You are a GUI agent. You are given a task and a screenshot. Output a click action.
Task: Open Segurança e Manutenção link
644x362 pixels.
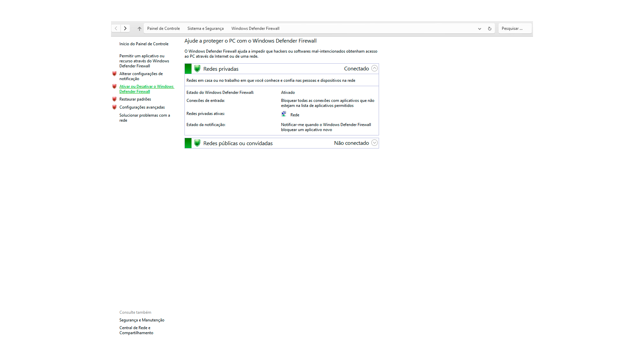tap(142, 320)
